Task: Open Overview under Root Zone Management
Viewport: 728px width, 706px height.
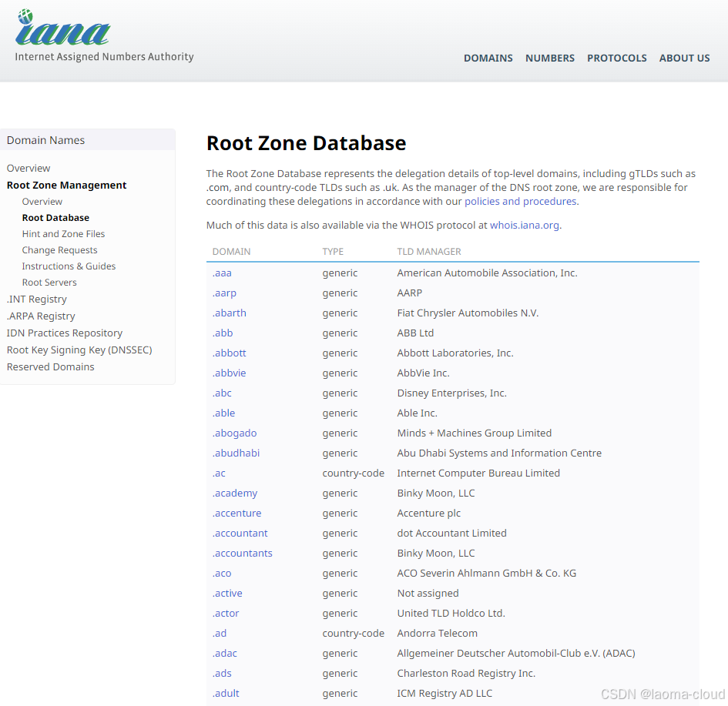Action: click(42, 201)
